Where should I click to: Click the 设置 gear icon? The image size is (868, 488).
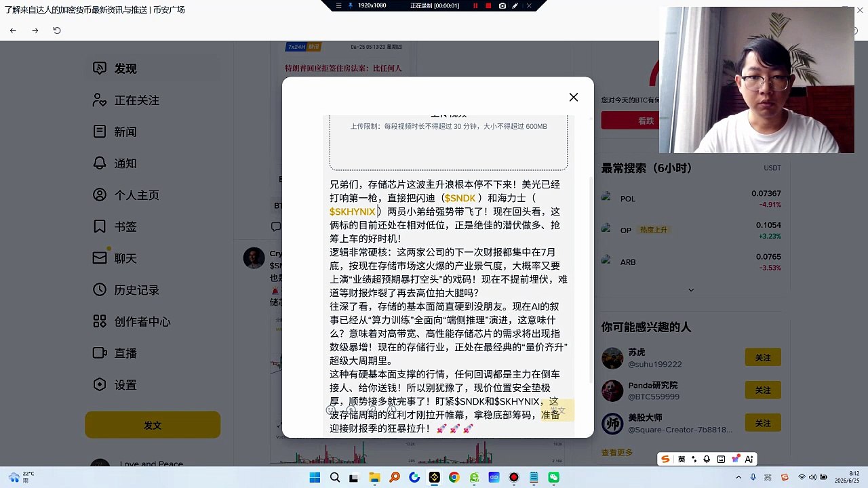coord(100,384)
